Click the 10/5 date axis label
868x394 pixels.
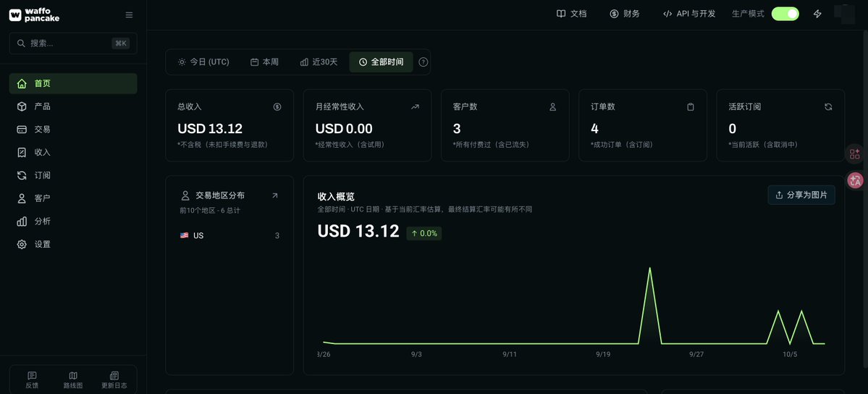[x=789, y=354]
